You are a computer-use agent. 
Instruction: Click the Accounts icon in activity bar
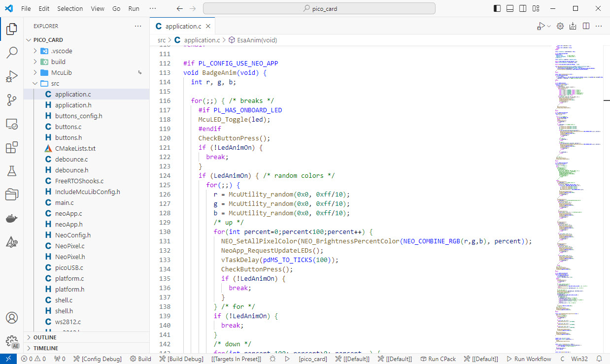click(12, 318)
